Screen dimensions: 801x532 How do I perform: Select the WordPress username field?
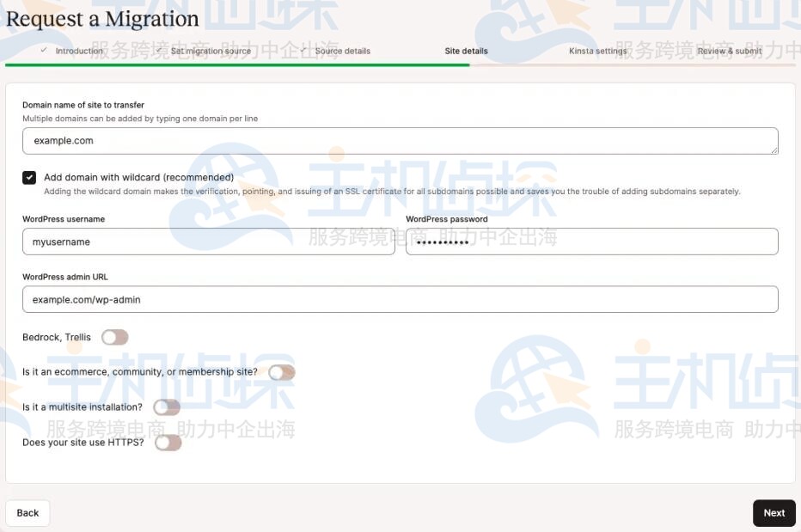208,242
